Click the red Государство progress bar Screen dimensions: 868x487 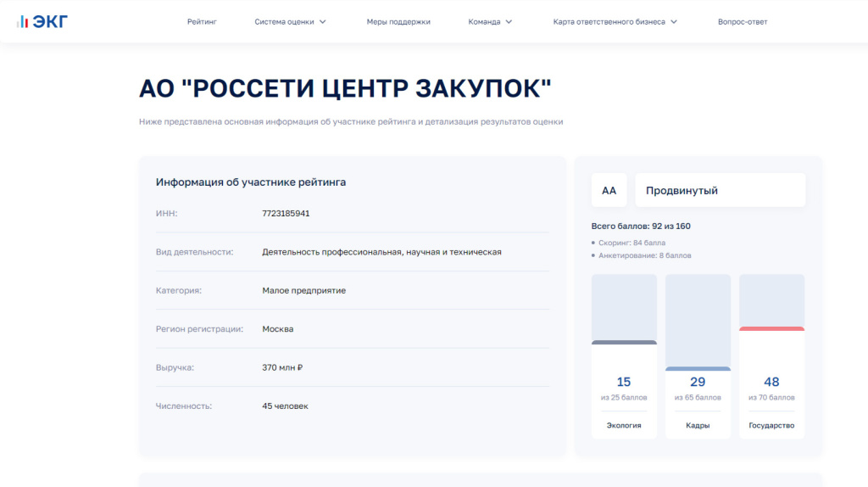point(771,328)
